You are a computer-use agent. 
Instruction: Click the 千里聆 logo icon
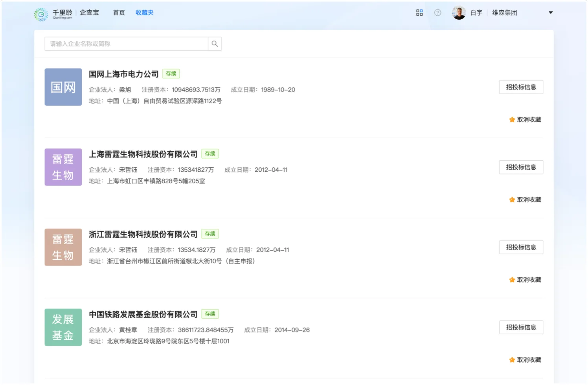[41, 14]
